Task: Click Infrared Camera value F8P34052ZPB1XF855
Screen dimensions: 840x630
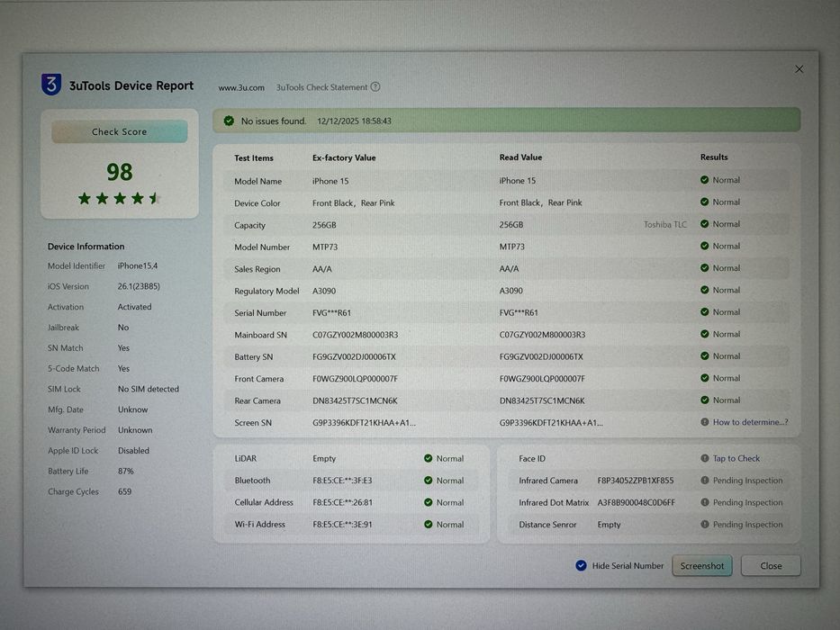Action: click(636, 481)
